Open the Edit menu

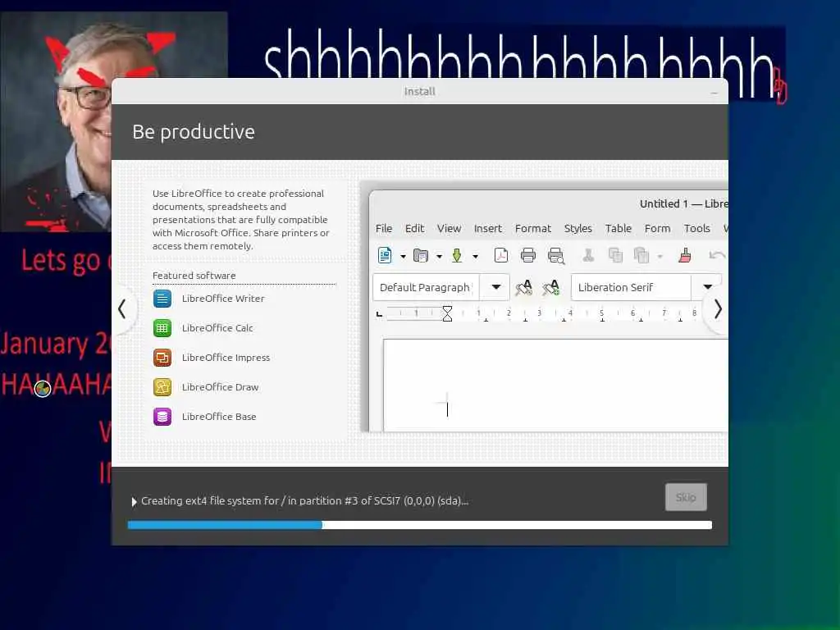click(x=414, y=229)
